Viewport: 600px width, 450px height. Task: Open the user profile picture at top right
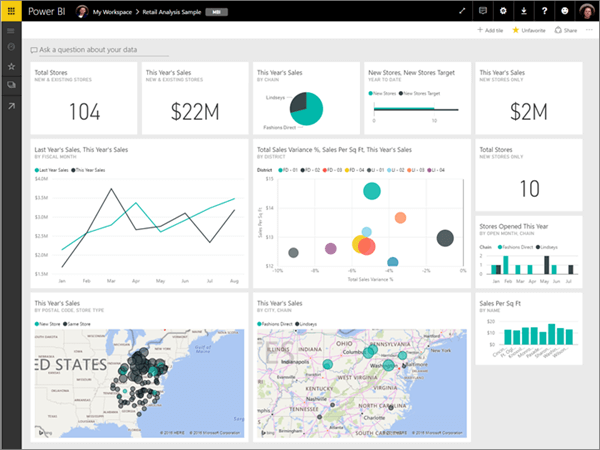(587, 11)
